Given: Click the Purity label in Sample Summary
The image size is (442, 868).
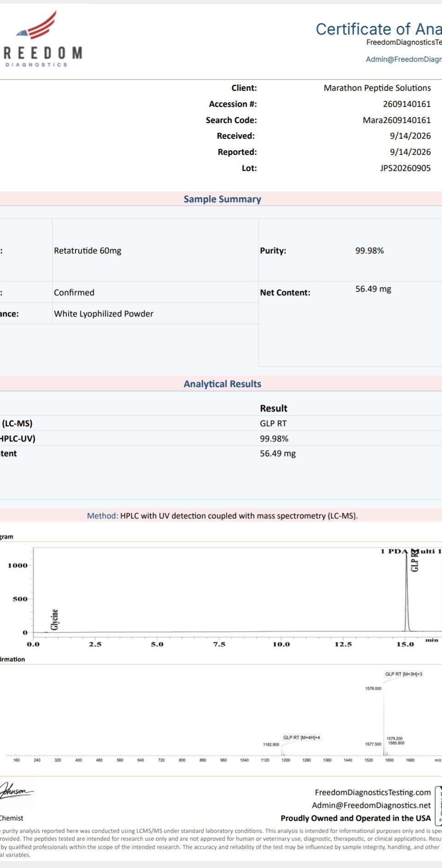Looking at the screenshot, I should click(273, 251).
